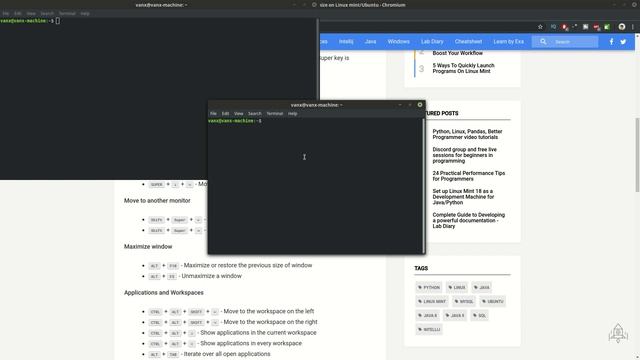Screen dimensions: 640x360
Task: Open Help menu in front terminal
Action: point(292,113)
